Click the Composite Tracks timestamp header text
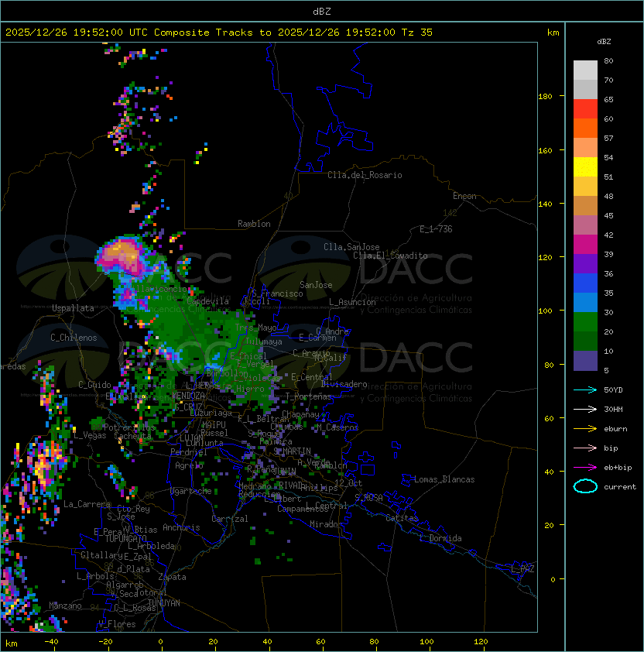Image resolution: width=644 pixels, height=652 pixels. 219,33
